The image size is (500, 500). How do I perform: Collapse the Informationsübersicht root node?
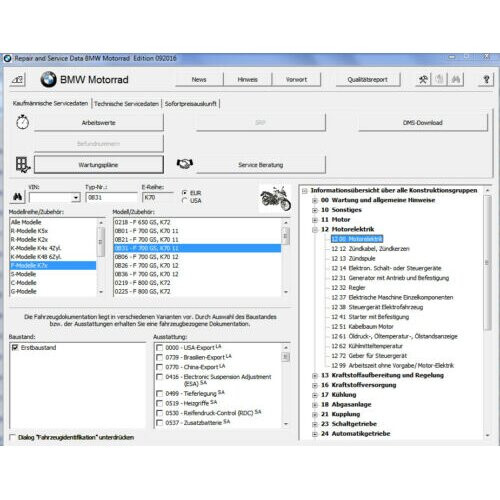pyautogui.click(x=304, y=191)
